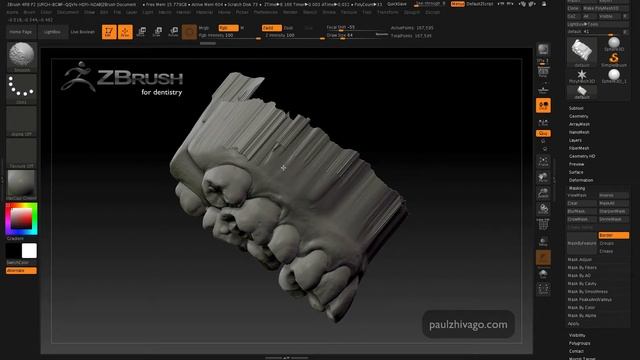Toggle the Border mask feature option

[x=613, y=235]
